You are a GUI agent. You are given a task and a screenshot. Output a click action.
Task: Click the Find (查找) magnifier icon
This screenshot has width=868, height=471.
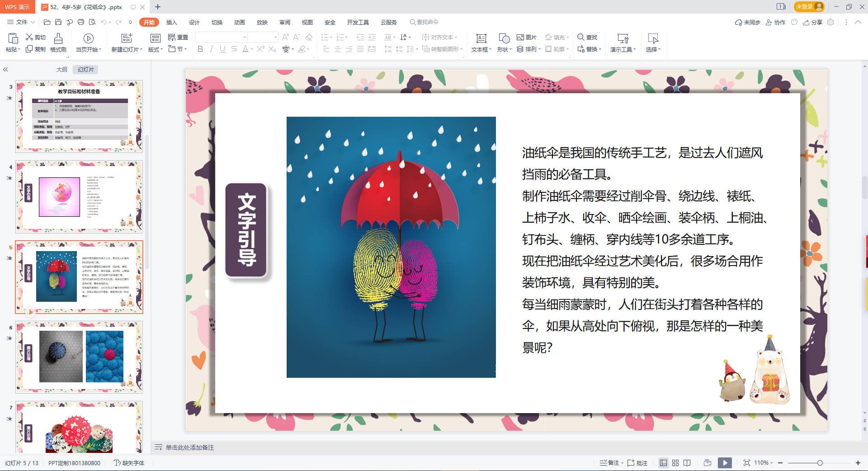point(581,37)
